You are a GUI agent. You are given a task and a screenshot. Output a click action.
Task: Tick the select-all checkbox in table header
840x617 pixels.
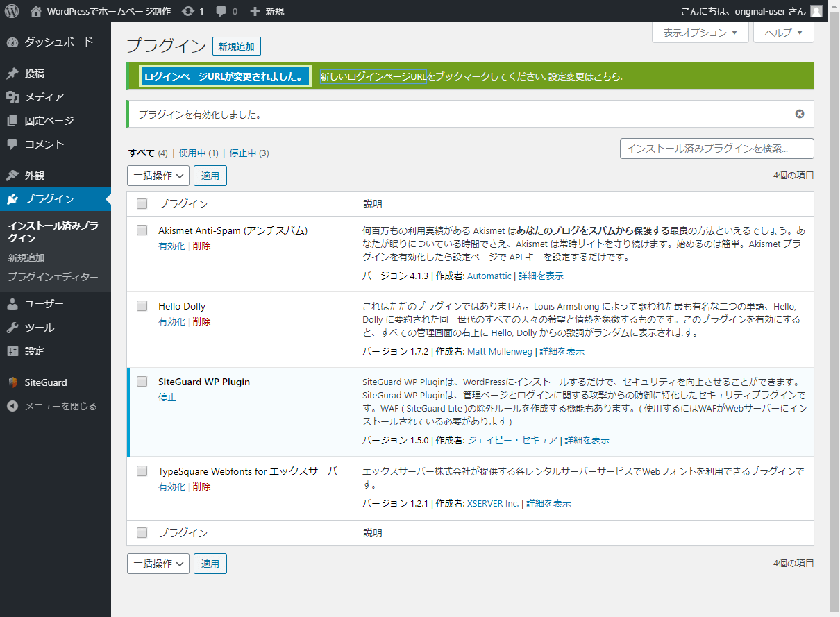[142, 204]
